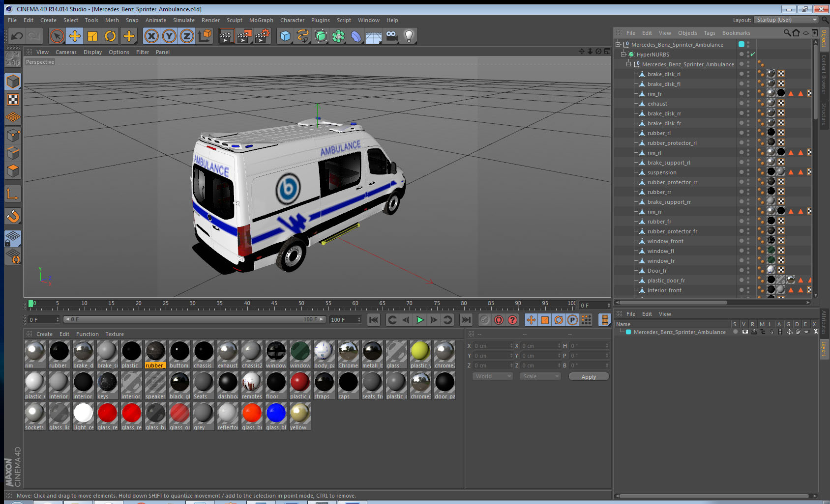Go to start of animation
This screenshot has width=830, height=504.
374,320
